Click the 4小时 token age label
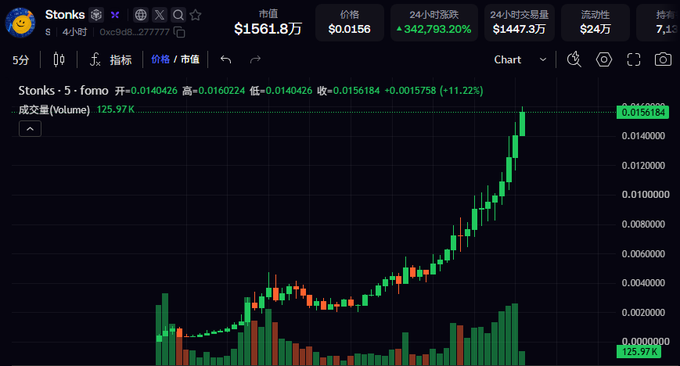The height and width of the screenshot is (366, 680). coord(75,32)
